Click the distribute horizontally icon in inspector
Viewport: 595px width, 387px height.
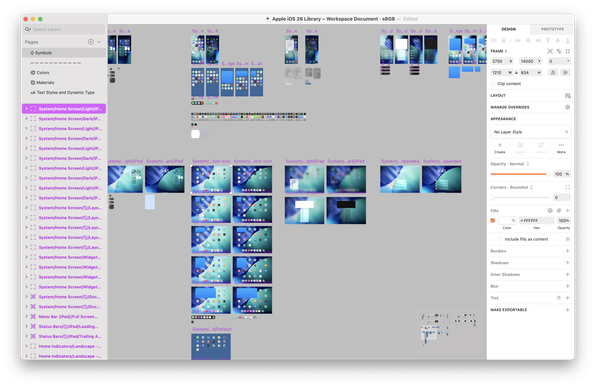[494, 41]
